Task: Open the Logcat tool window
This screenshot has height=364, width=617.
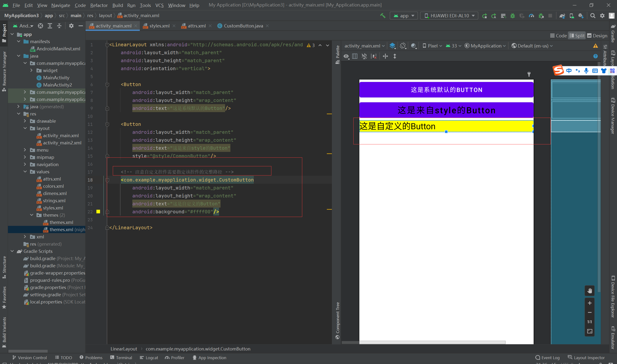Action: point(149,358)
